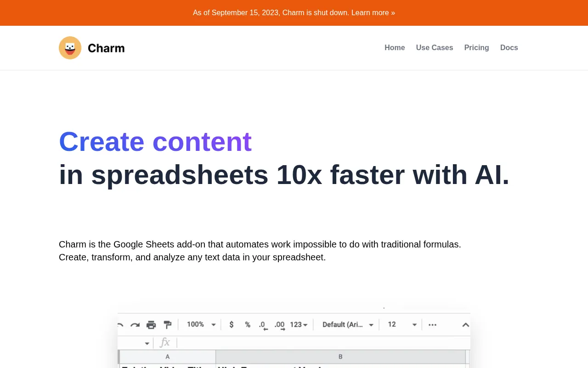588x368 pixels.
Task: Open the Docs nav item
Action: tap(509, 48)
